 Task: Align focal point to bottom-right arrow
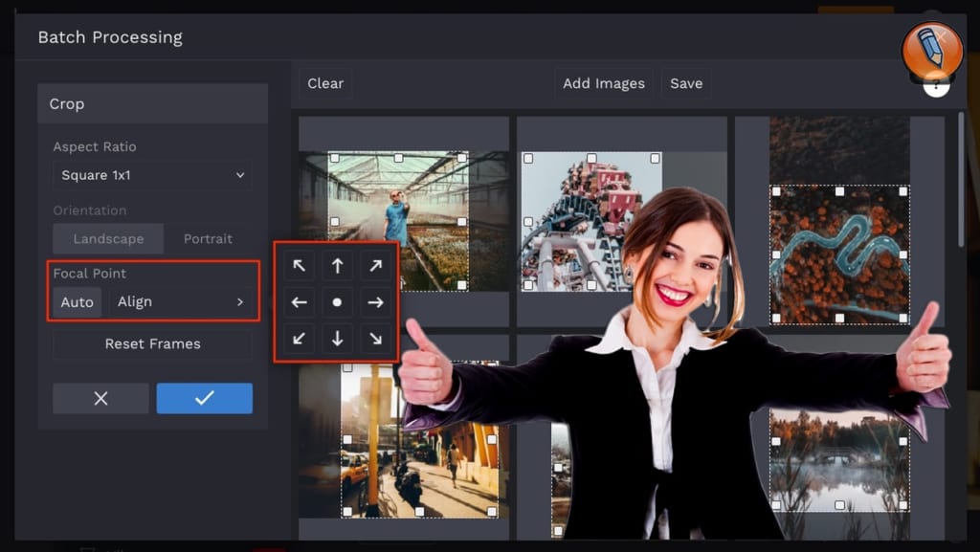pos(375,339)
